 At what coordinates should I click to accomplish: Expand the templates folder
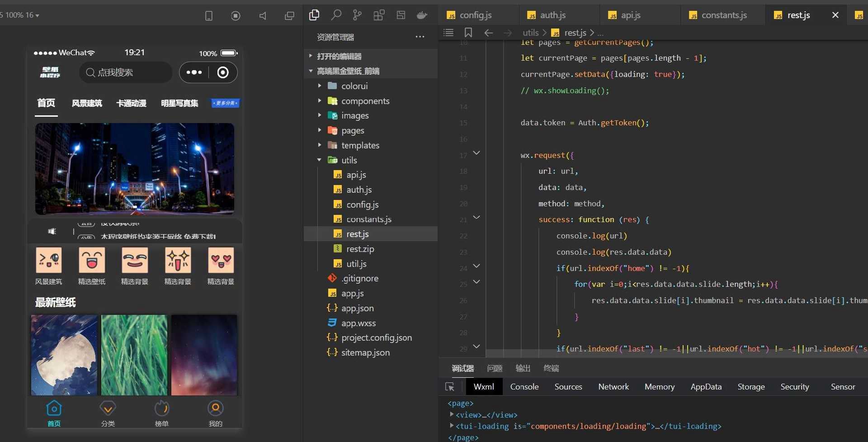(320, 145)
